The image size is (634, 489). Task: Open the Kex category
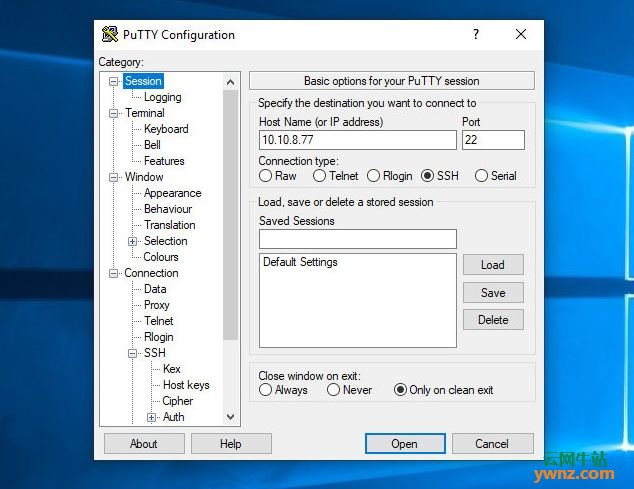click(x=172, y=369)
